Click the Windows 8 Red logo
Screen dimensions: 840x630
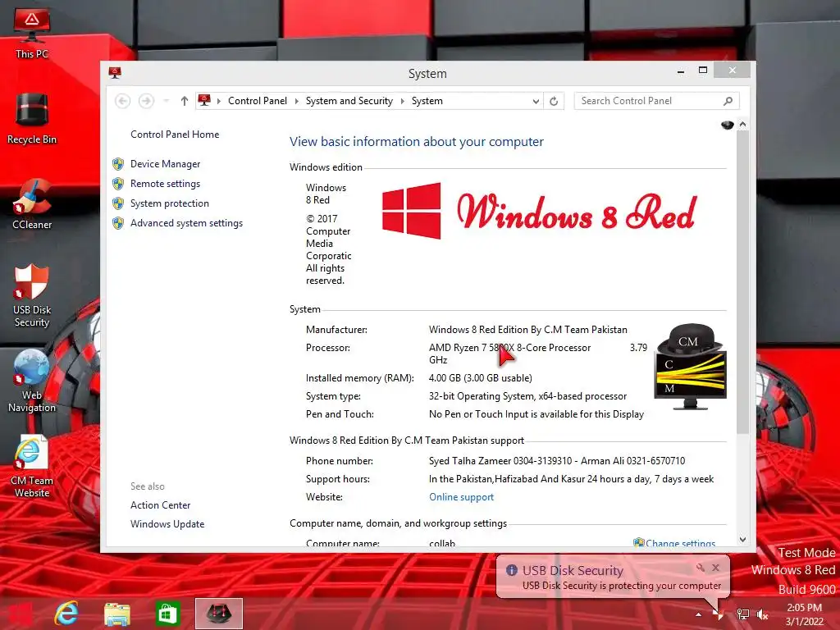(540, 211)
